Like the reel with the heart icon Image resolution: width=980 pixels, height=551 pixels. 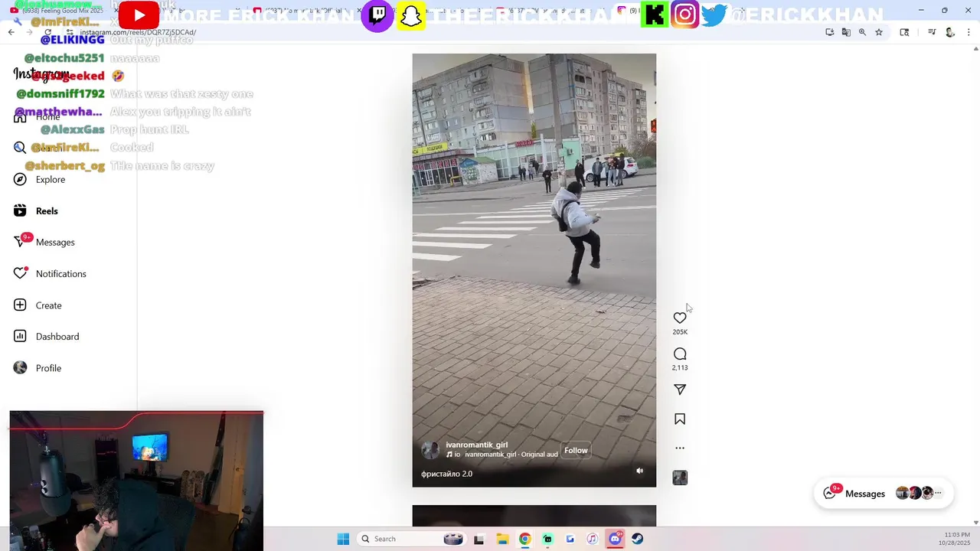coord(680,318)
